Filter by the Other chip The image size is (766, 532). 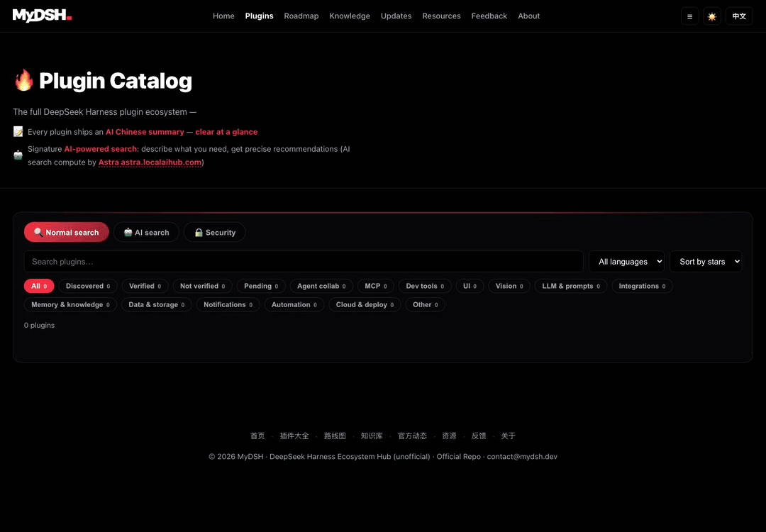(x=425, y=304)
